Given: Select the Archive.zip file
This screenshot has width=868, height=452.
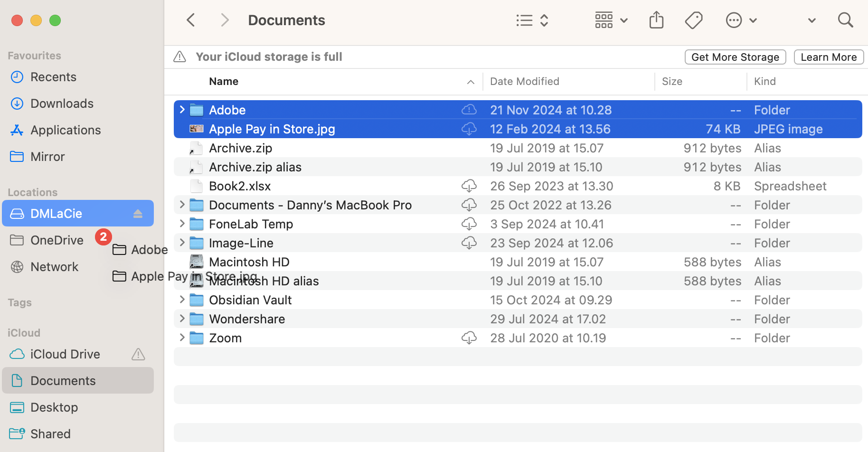Looking at the screenshot, I should coord(241,148).
